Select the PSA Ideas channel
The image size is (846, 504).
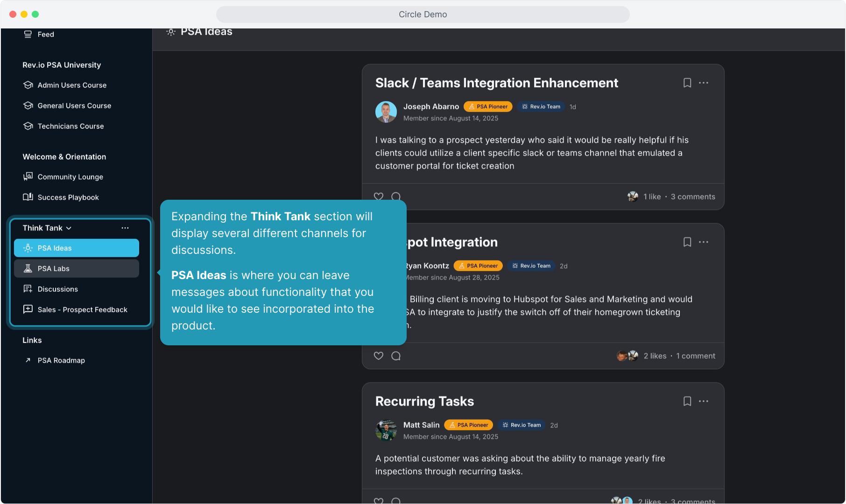pyautogui.click(x=77, y=248)
